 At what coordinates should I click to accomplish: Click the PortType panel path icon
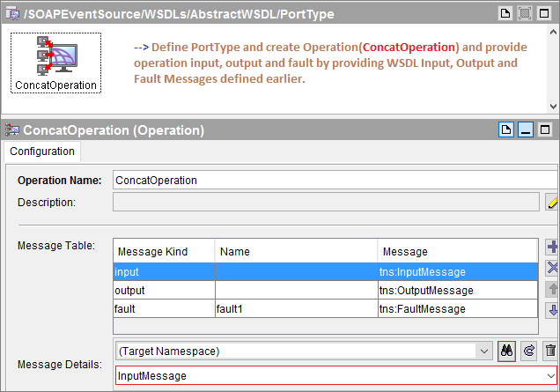pos(12,13)
